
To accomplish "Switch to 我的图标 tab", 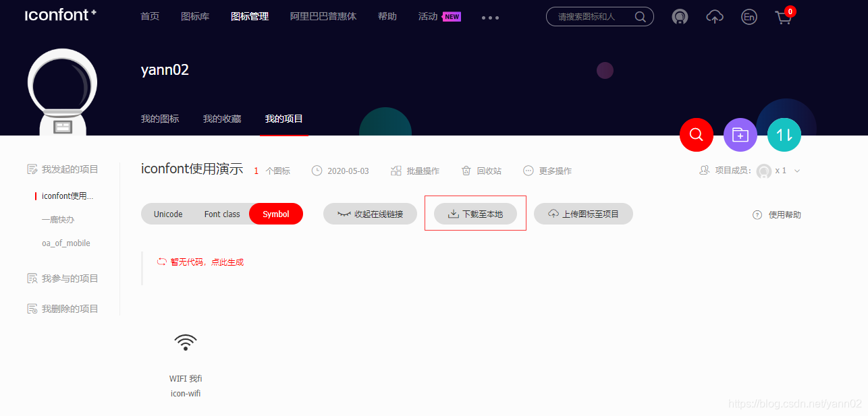I will (160, 119).
